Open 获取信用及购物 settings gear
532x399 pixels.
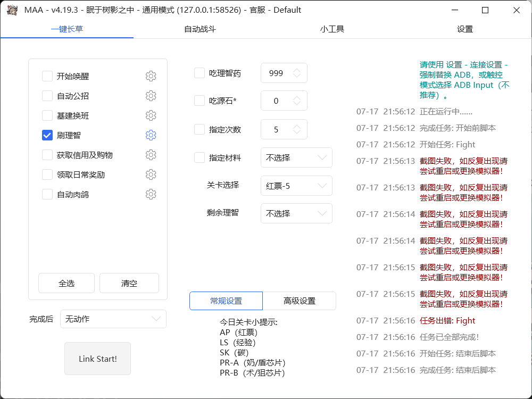151,154
